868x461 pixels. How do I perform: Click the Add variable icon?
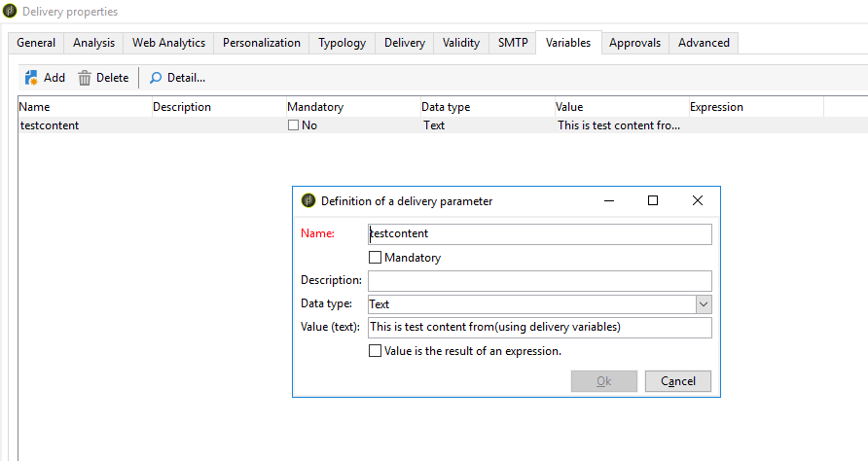tap(31, 78)
